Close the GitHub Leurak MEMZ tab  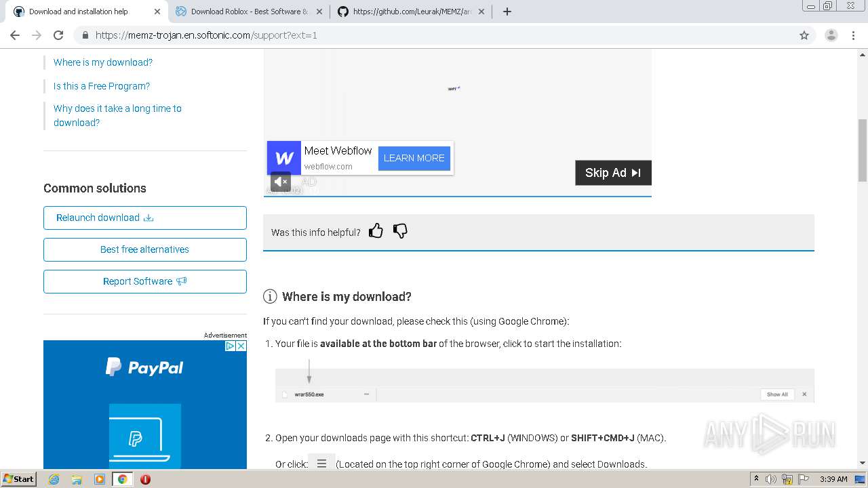(x=481, y=12)
